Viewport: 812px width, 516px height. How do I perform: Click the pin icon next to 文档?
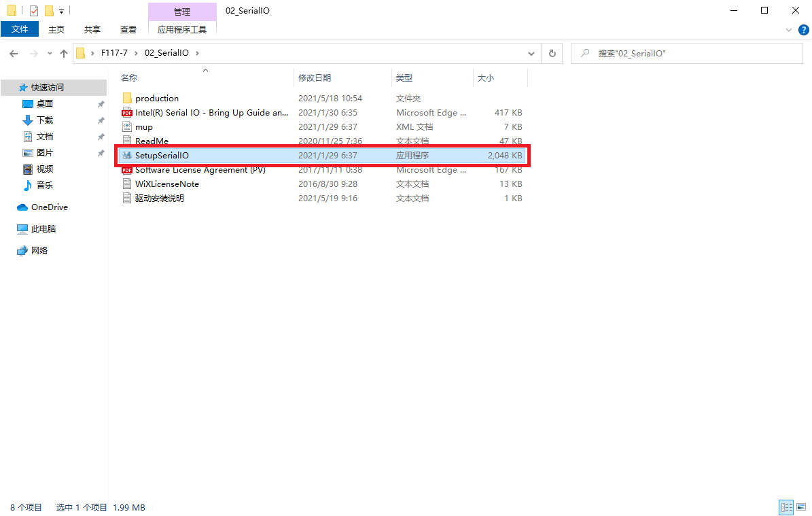[101, 137]
